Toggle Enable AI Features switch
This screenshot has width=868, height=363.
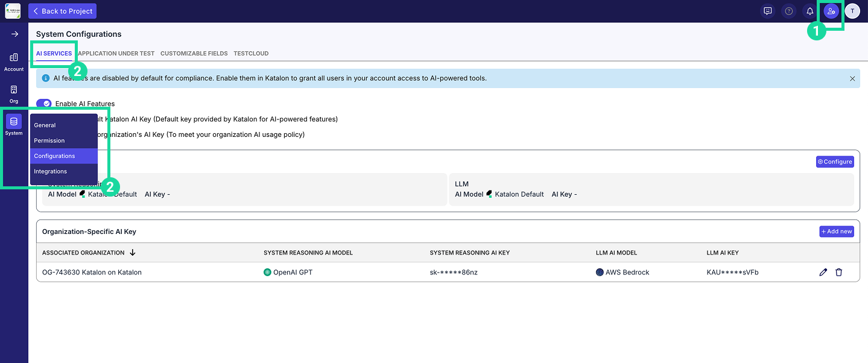click(44, 104)
